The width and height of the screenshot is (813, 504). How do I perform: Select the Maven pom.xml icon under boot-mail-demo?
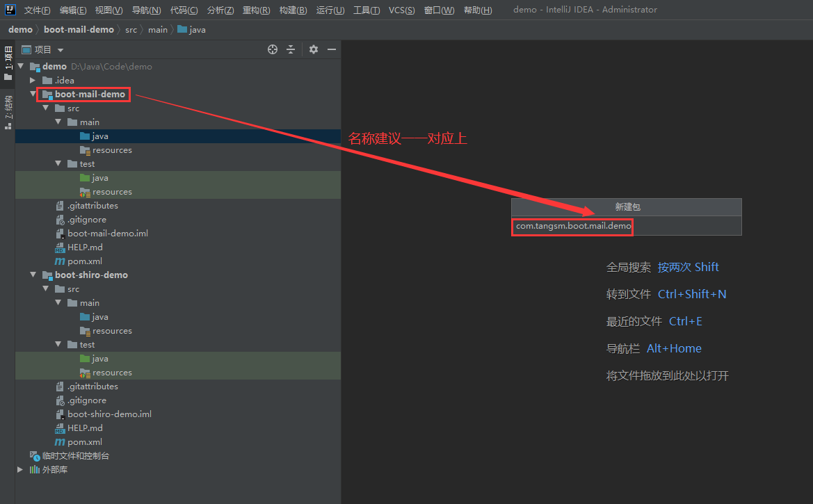tap(60, 261)
